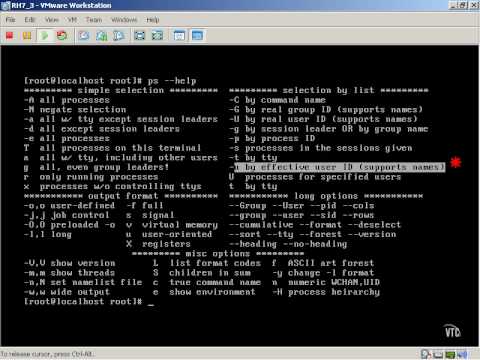Click 'T all processes on this terminal'

coord(112,148)
